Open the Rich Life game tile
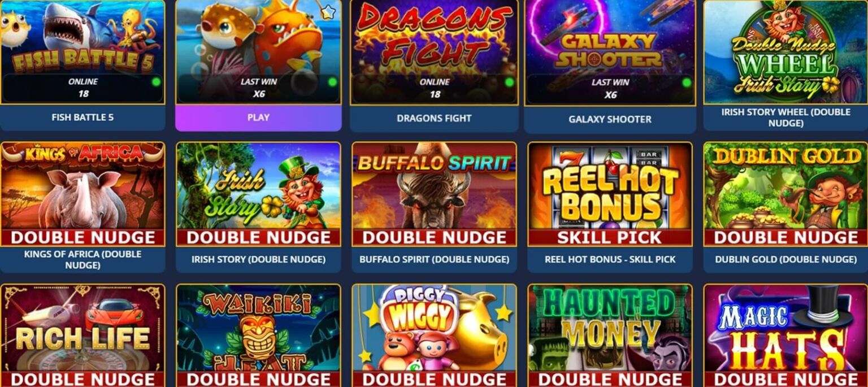 (x=83, y=336)
